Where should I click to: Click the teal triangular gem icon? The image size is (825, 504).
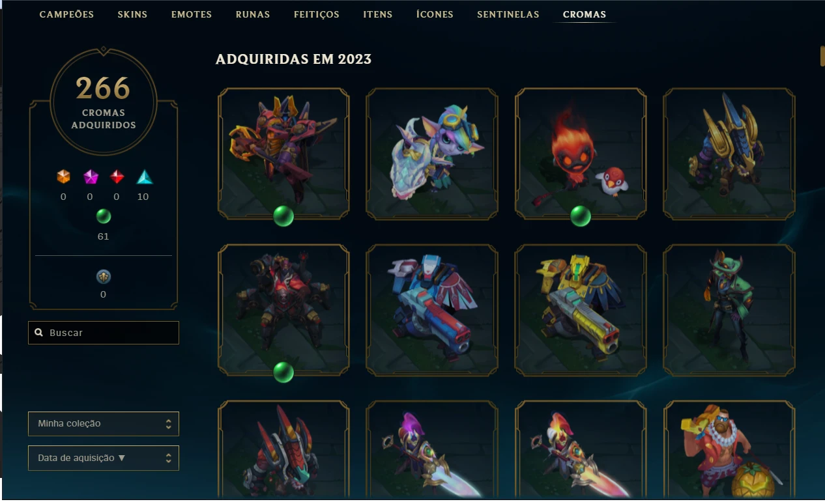coord(144,176)
